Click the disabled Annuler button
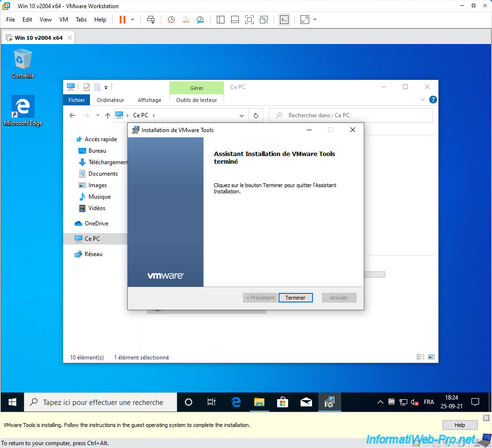The width and height of the screenshot is (492, 448). (339, 298)
